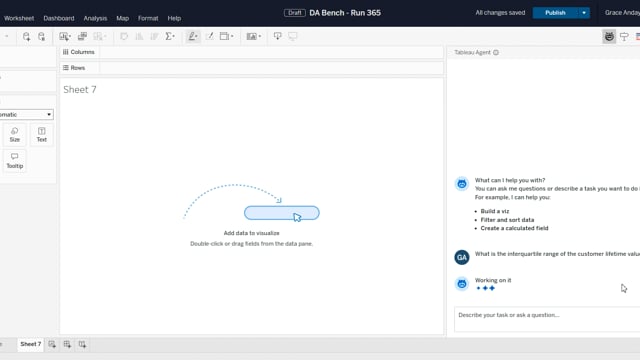Open the Worksheet menu
The image size is (640, 360).
point(19,18)
